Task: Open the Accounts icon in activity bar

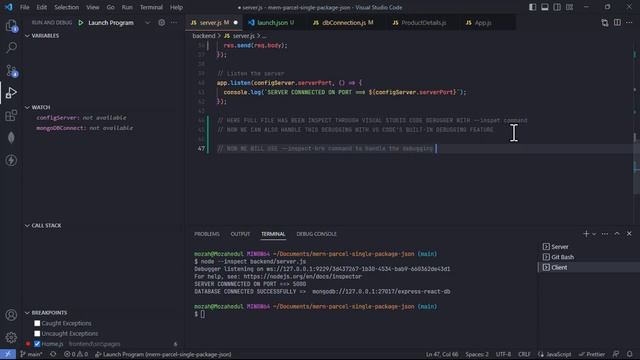Action: 11,315
